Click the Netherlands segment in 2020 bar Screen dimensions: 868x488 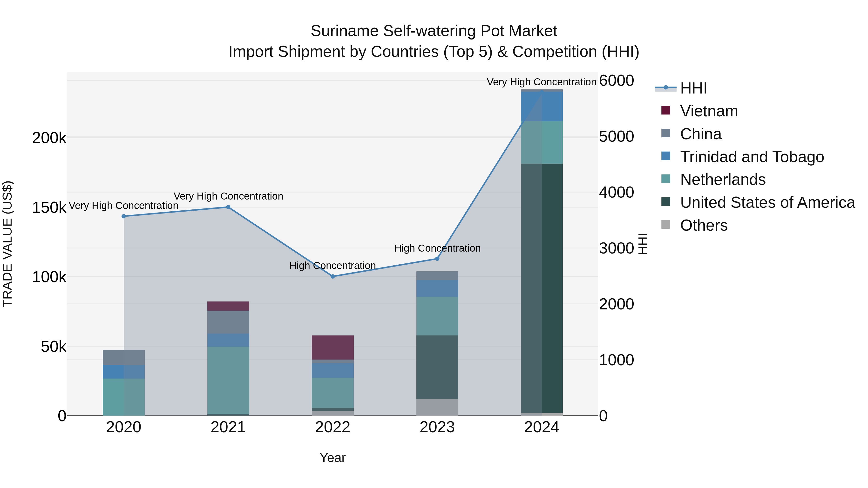124,397
